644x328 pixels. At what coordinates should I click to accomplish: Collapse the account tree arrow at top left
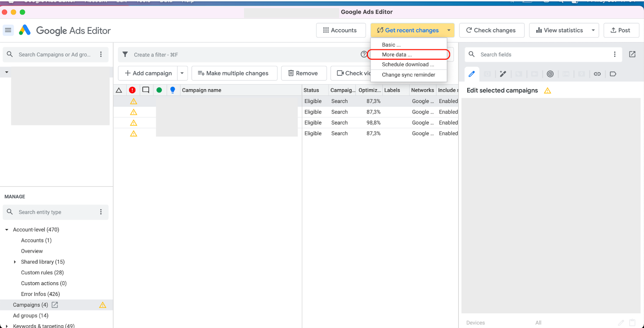tap(7, 72)
